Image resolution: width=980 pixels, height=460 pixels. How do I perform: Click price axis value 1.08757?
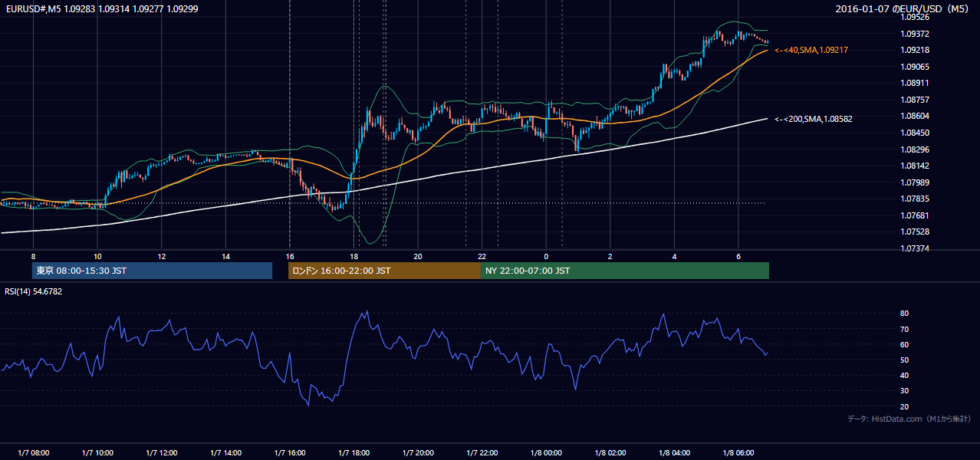(x=915, y=100)
